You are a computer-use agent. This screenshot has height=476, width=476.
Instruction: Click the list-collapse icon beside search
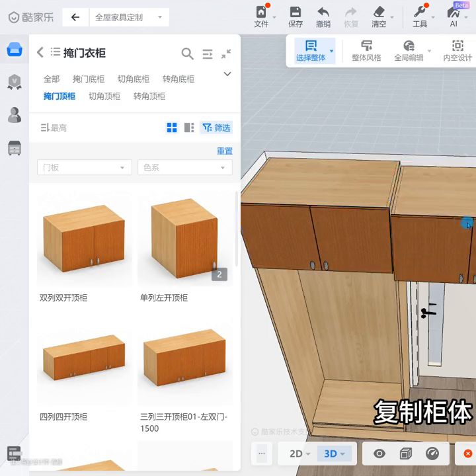click(208, 54)
